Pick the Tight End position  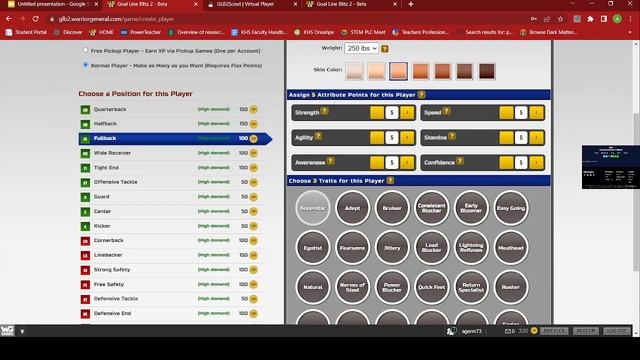click(171, 168)
